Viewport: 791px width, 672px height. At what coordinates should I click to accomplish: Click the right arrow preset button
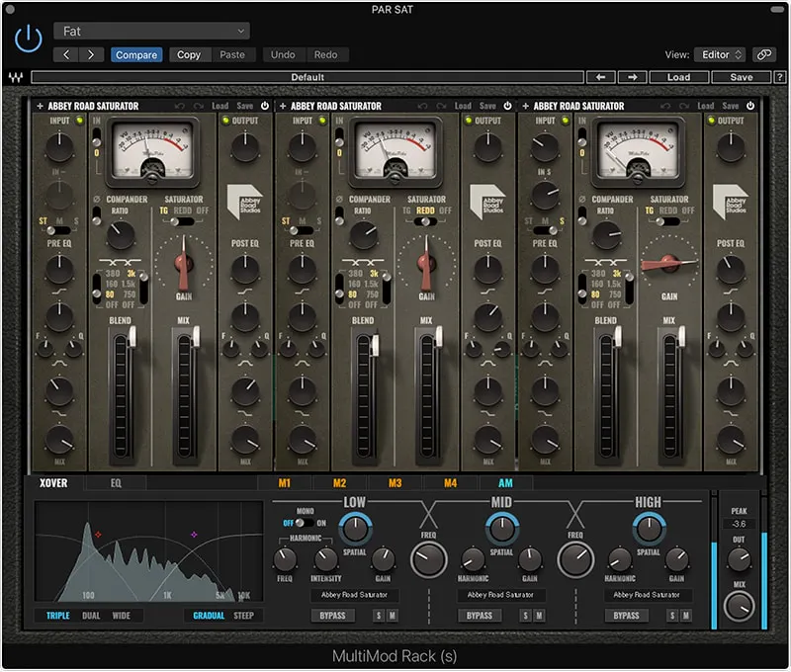pos(632,77)
